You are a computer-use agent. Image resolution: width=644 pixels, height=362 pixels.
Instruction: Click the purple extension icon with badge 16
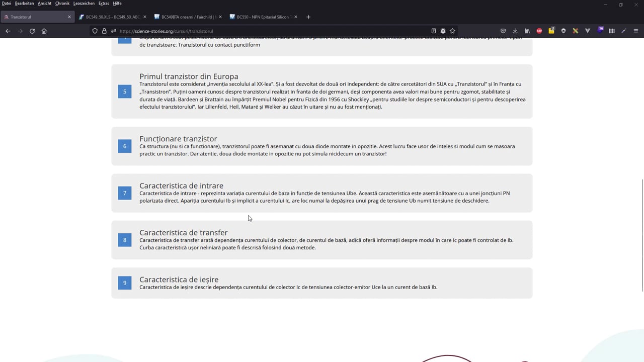600,30
